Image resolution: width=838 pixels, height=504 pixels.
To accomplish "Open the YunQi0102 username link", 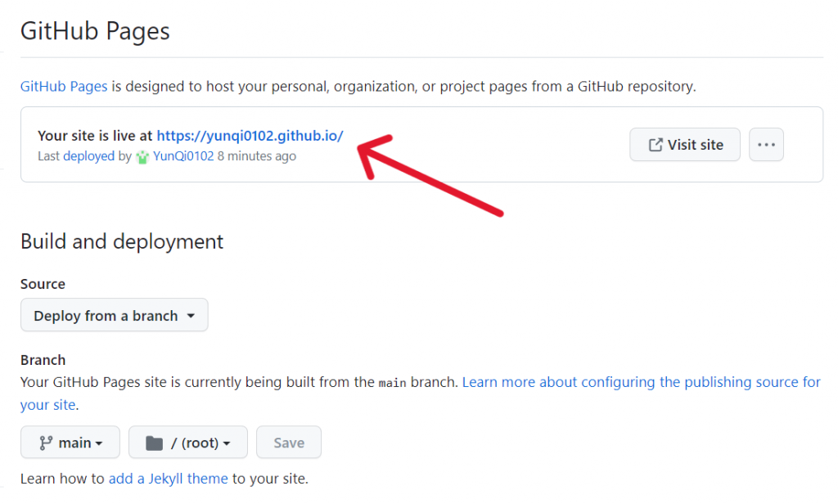I will coord(183,156).
